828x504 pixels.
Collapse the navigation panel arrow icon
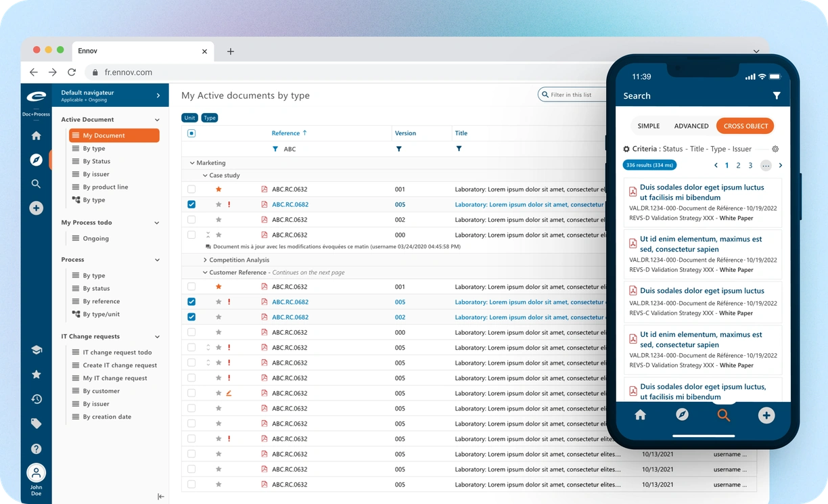coord(160,497)
